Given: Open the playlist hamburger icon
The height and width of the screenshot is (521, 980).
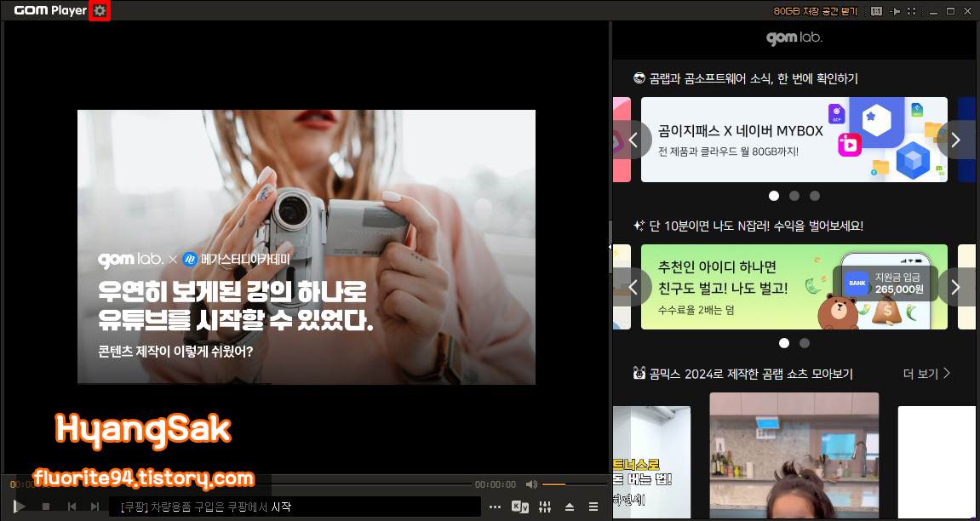Looking at the screenshot, I should coord(593,507).
